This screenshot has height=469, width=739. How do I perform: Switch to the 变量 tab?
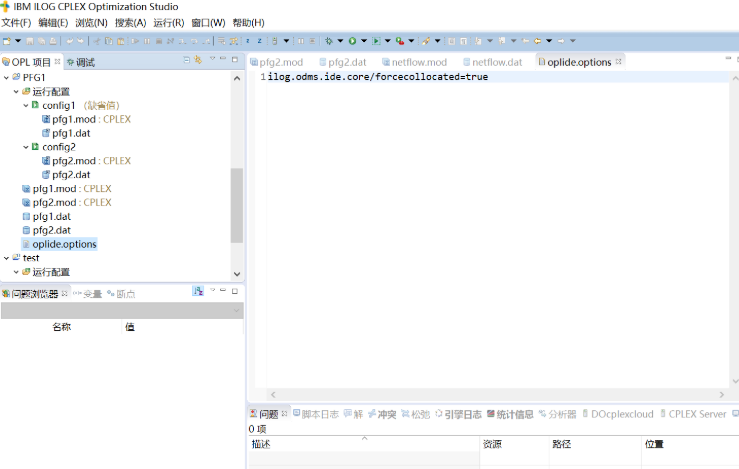[88, 294]
